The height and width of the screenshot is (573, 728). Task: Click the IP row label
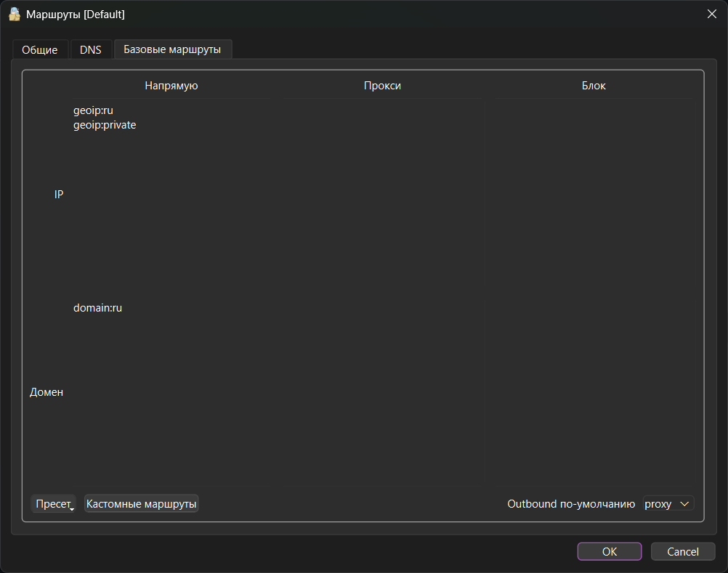point(59,195)
